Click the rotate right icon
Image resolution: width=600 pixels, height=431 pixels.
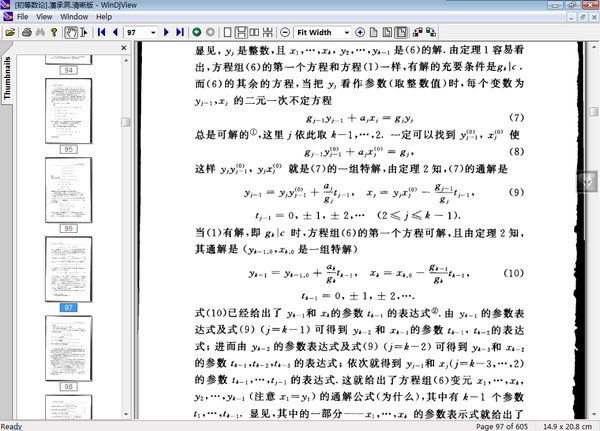[x=431, y=33]
